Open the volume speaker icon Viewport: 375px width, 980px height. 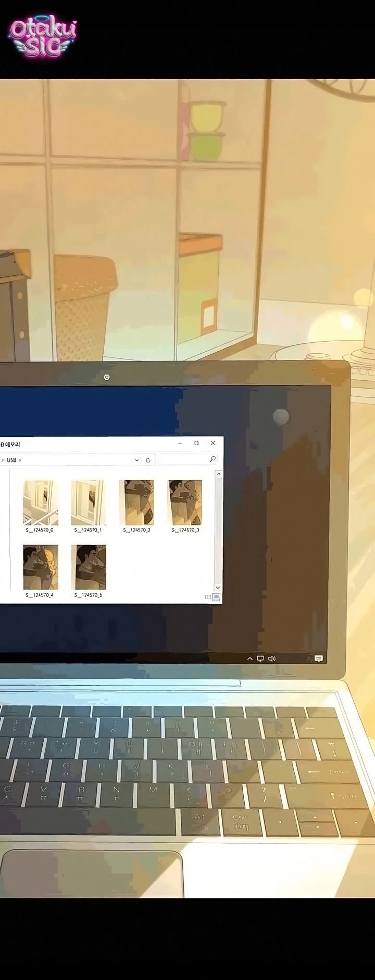tap(271, 659)
